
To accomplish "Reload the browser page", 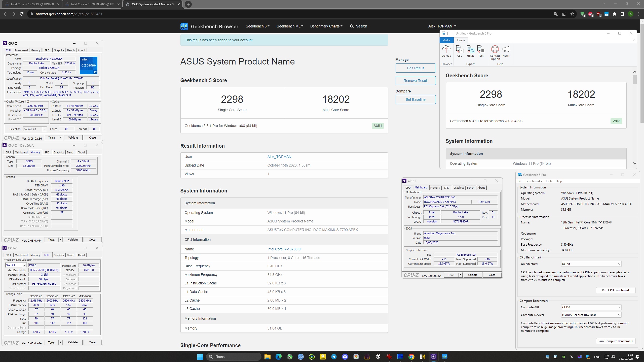I will point(22,14).
